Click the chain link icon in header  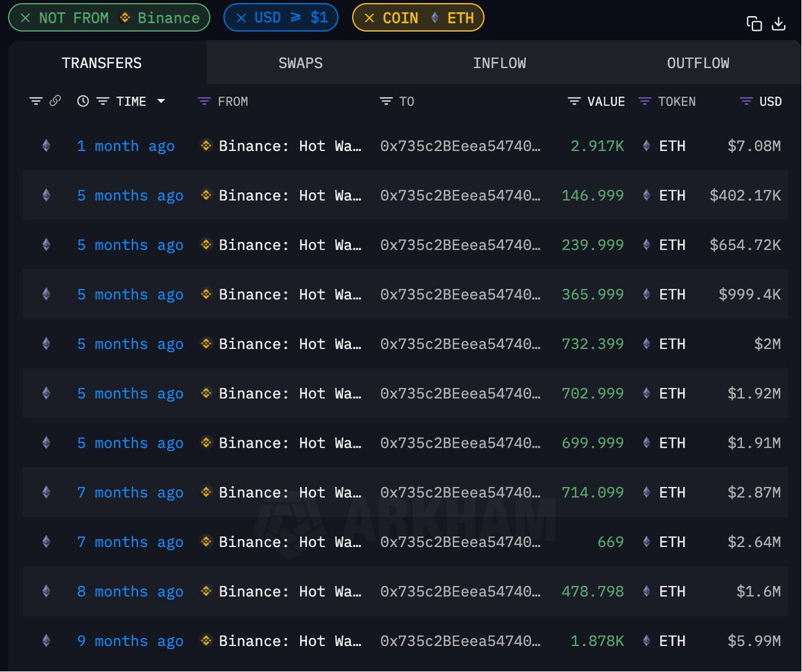(55, 101)
